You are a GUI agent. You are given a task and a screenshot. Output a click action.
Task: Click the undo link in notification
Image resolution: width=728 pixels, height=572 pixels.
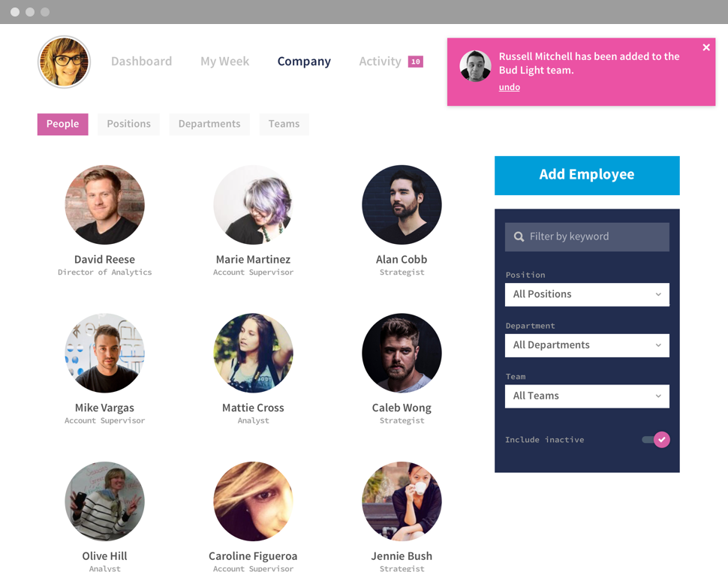(510, 87)
